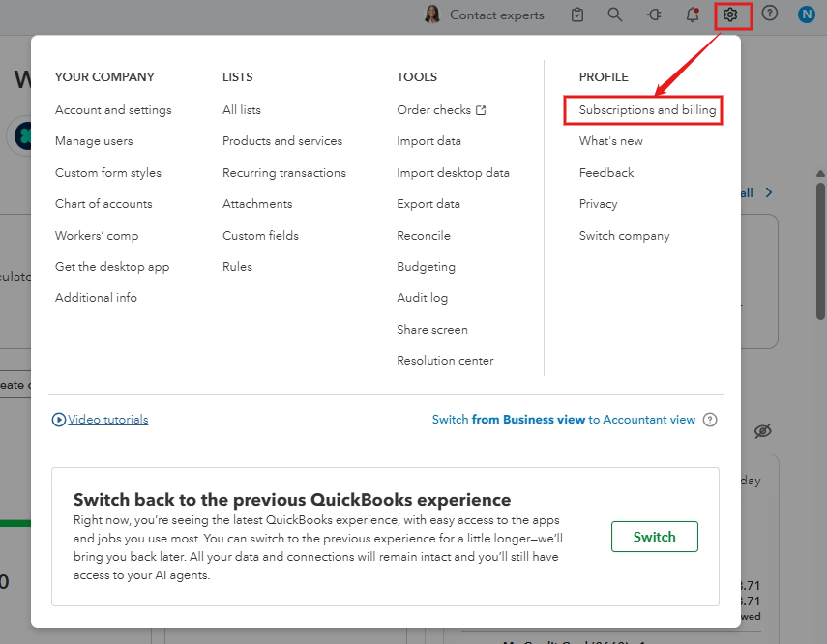Viewport: 827px width, 644px height.
Task: Open Subscriptions and billing
Action: 648,109
